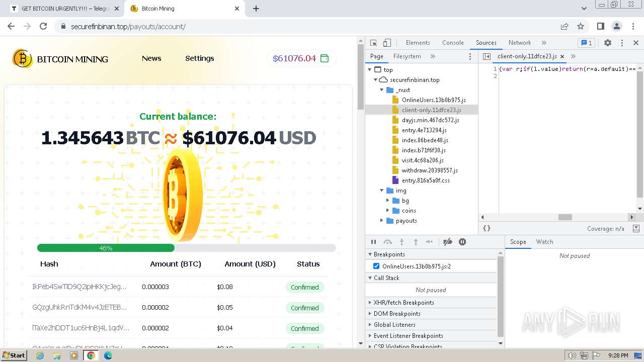
Task: Collapse the img folder
Action: [x=381, y=191]
